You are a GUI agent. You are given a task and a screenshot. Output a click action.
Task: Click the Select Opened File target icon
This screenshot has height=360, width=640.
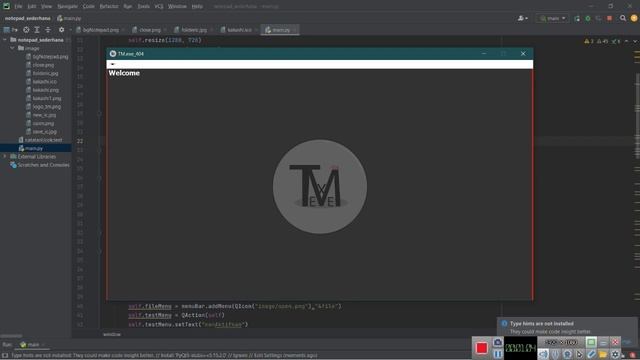[26, 30]
